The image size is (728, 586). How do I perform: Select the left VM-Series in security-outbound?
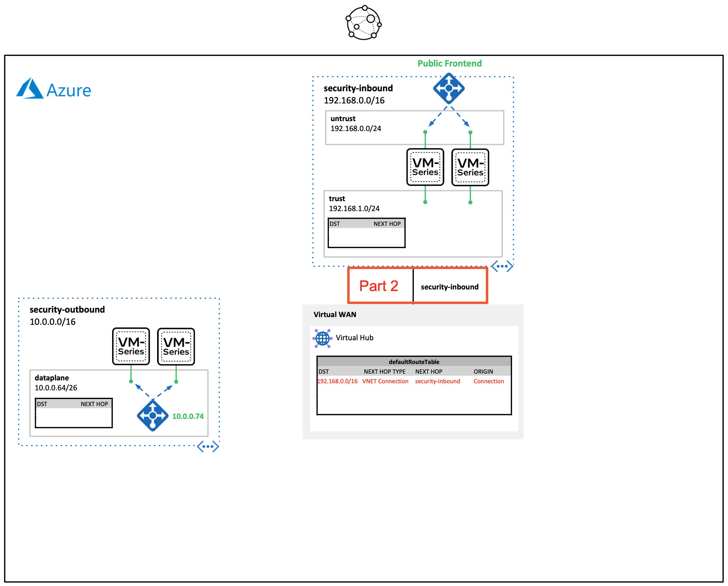tap(131, 347)
